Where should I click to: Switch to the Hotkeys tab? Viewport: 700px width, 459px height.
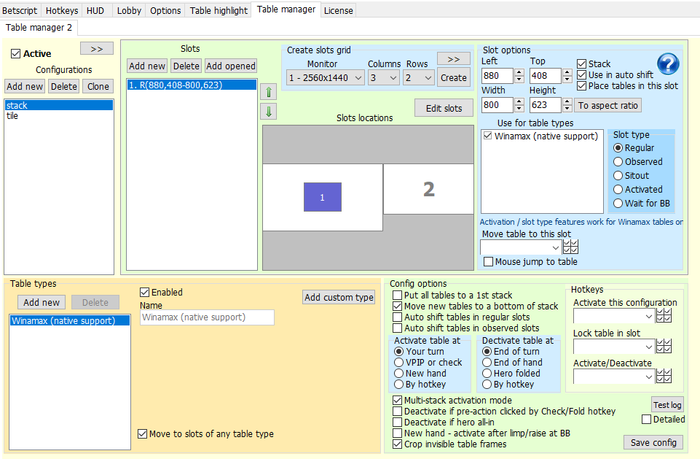62,10
